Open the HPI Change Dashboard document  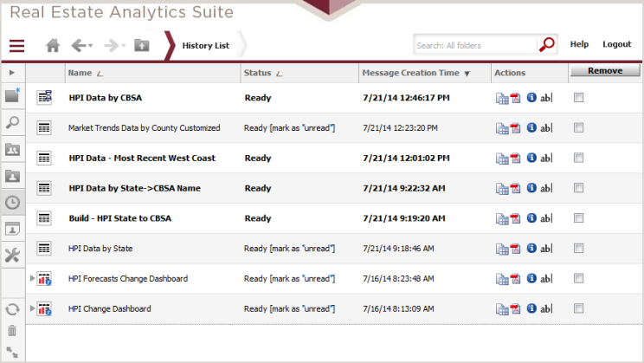109,308
